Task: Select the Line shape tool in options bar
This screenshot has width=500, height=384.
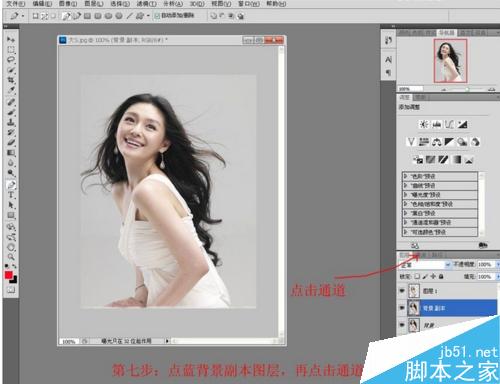Action: 129,16
